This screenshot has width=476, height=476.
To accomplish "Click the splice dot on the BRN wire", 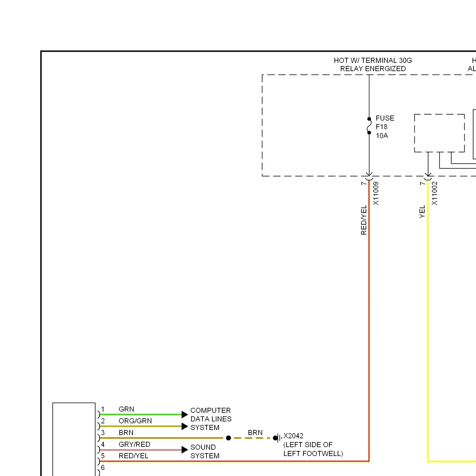I will pos(228,438).
